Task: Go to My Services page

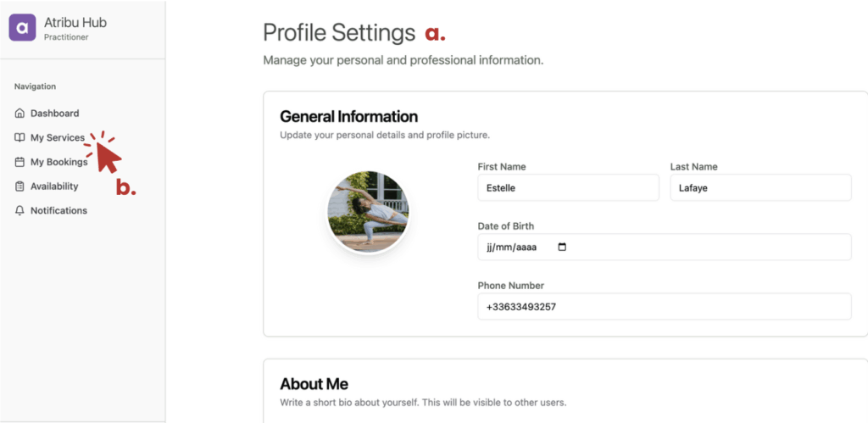Action: [57, 138]
